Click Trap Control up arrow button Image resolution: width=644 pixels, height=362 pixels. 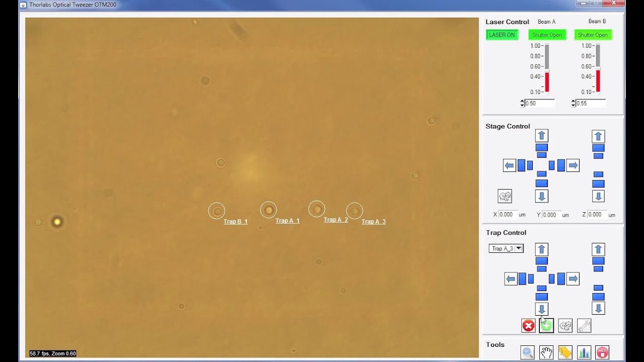click(541, 249)
